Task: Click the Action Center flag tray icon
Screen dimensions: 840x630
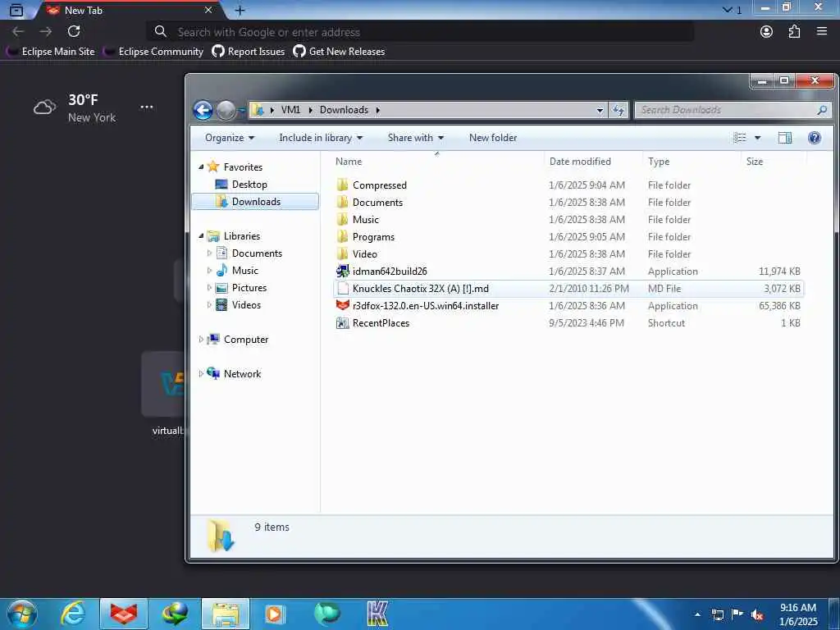Action: [x=737, y=614]
